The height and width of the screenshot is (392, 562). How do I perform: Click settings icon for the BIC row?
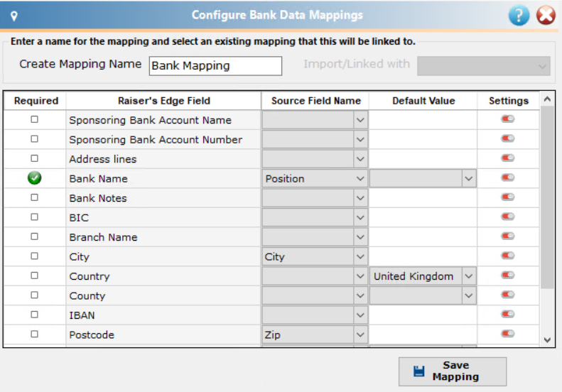click(x=508, y=217)
